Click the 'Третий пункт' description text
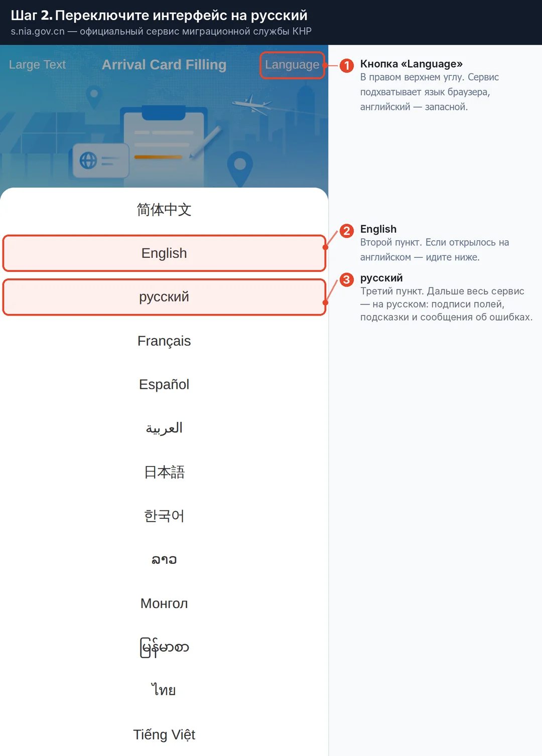 (x=446, y=304)
